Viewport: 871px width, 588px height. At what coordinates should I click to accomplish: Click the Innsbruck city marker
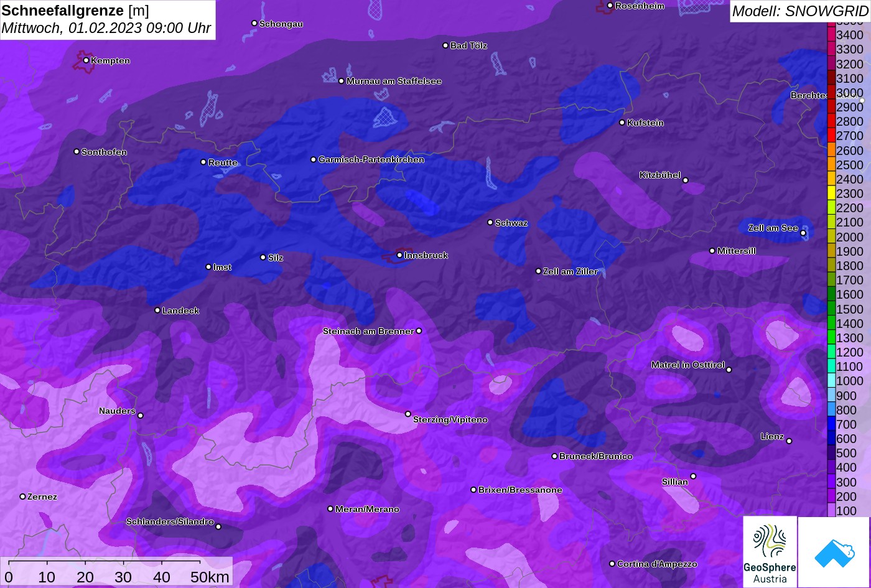(399, 255)
